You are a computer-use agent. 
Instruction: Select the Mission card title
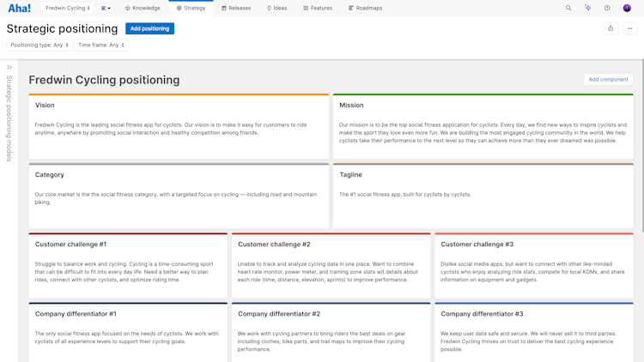(x=351, y=105)
